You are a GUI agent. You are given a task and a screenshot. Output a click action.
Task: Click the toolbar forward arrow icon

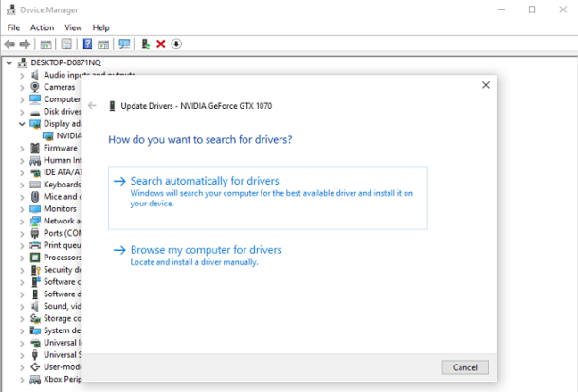click(25, 45)
